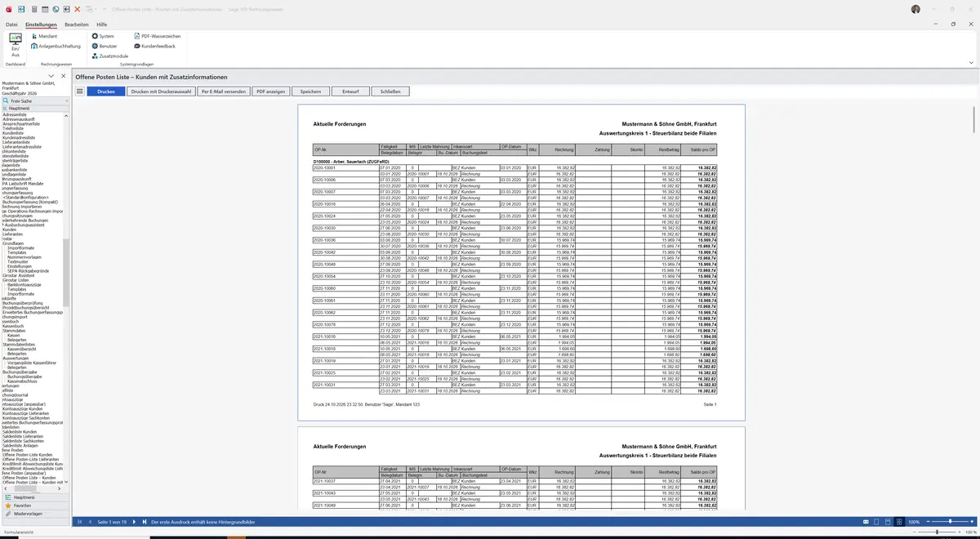
Task: Jump to the last preview page
Action: click(x=144, y=522)
